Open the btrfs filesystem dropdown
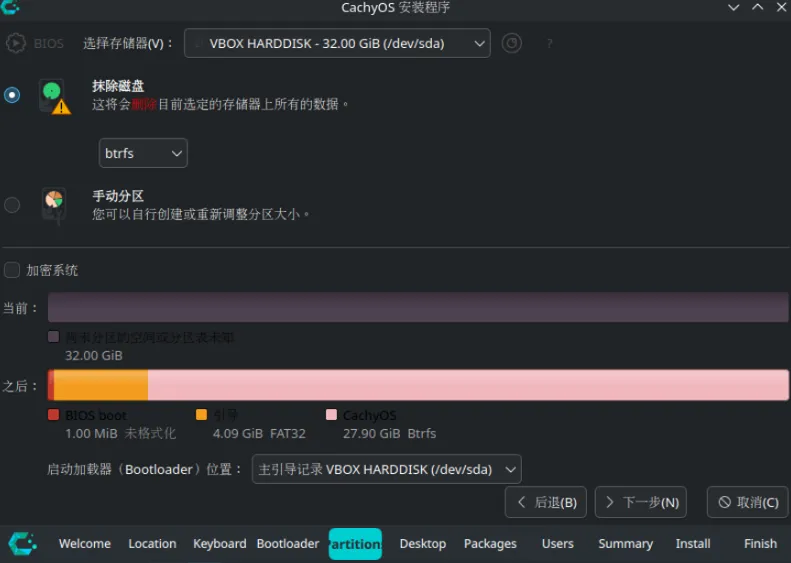Viewport: 791px width, 563px height. (x=143, y=153)
